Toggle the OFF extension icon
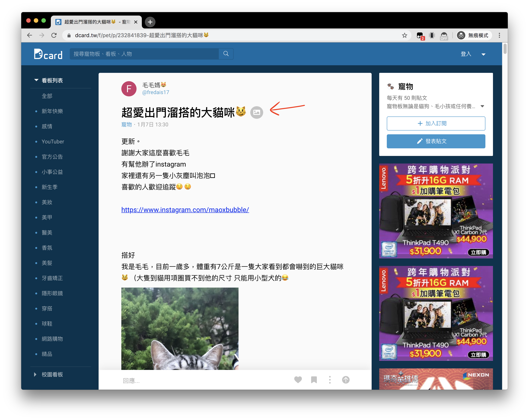The width and height of the screenshot is (529, 420). pos(444,36)
